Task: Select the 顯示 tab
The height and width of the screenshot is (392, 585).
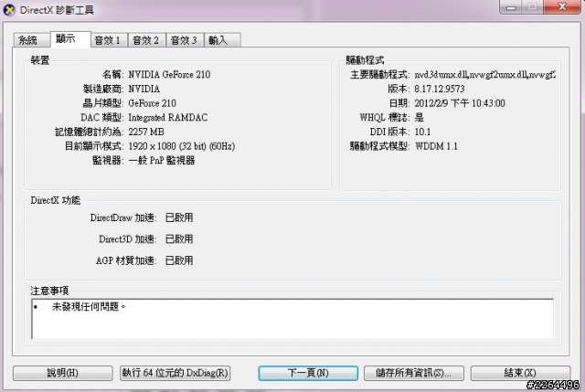Action: click(x=70, y=39)
